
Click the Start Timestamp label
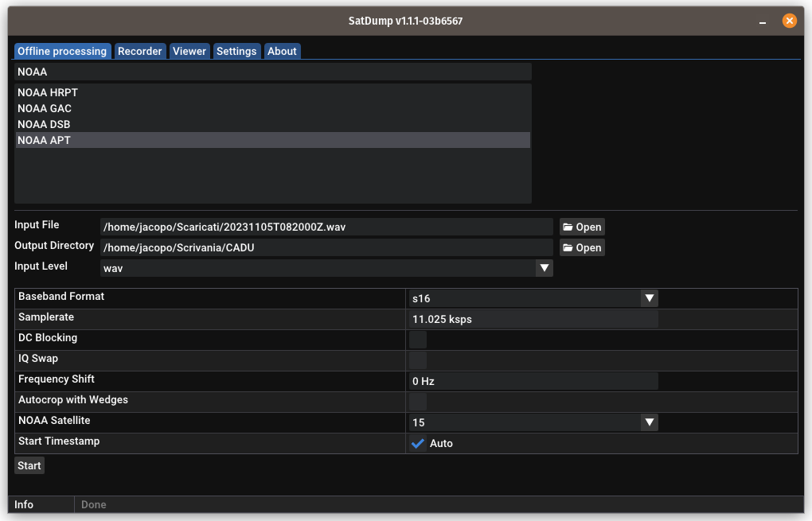[x=59, y=441]
